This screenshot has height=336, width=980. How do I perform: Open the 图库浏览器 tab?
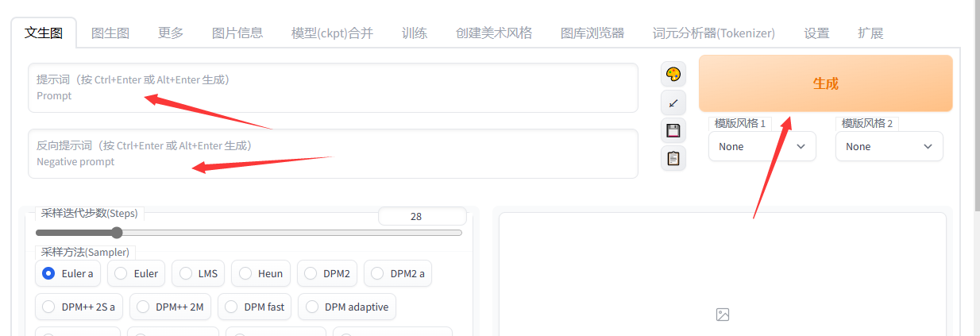pos(592,33)
